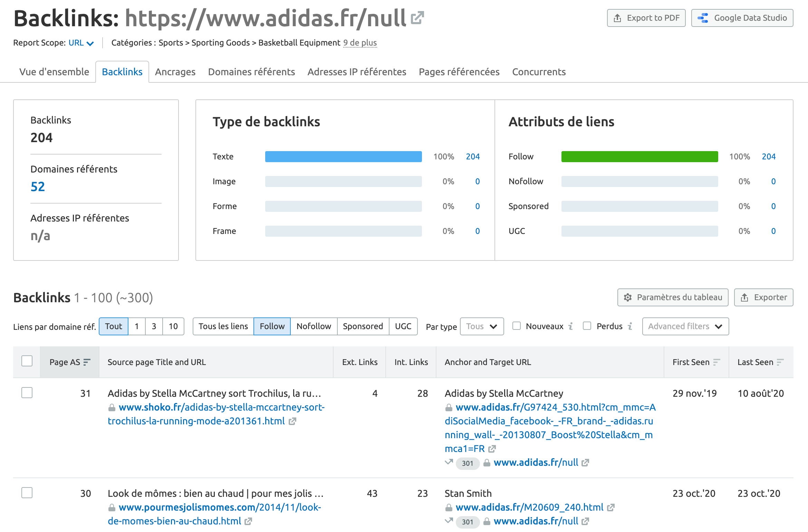
Task: Open the Ancrages tab
Action: (175, 72)
